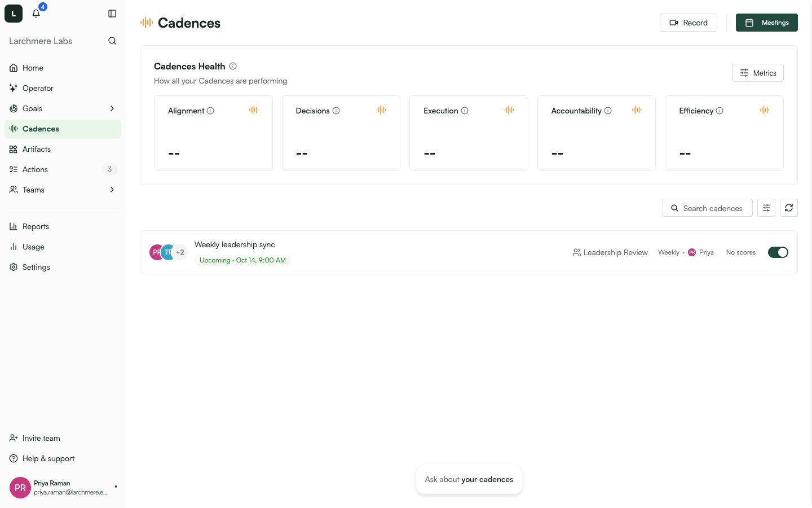Click the Larchmere Labs workspace logo
Viewport: 812px width, 508px height.
(14, 14)
